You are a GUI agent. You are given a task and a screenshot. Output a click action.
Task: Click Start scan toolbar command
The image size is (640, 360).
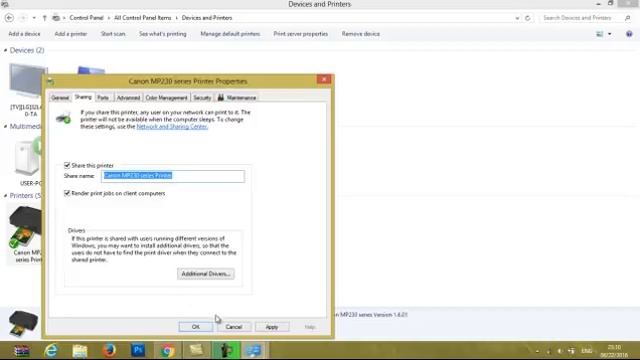(x=113, y=34)
